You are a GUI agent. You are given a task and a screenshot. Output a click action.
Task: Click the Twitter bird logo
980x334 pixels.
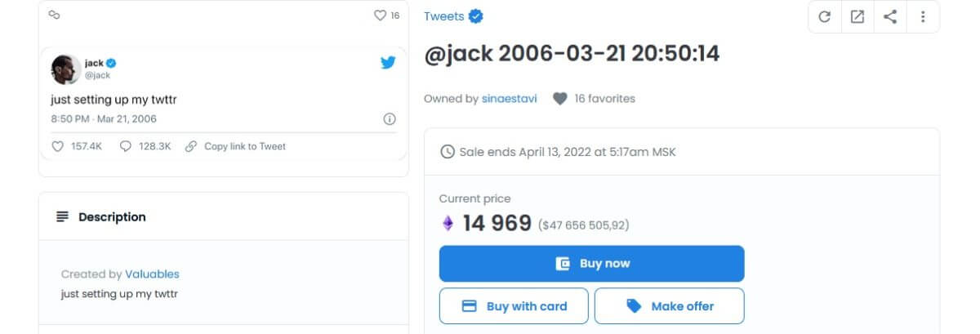tap(388, 63)
